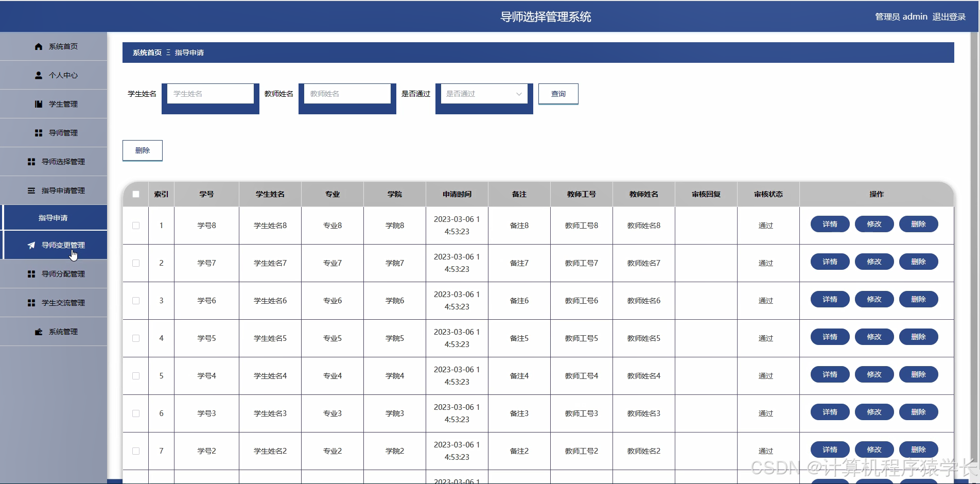Screen dimensions: 980x484
Task: Open 系统首页 in the sidebar
Action: point(54,46)
